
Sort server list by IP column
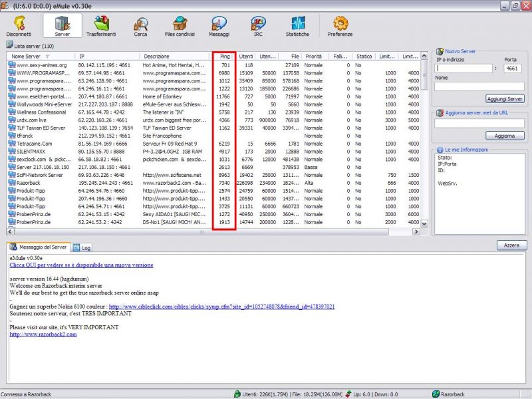107,57
